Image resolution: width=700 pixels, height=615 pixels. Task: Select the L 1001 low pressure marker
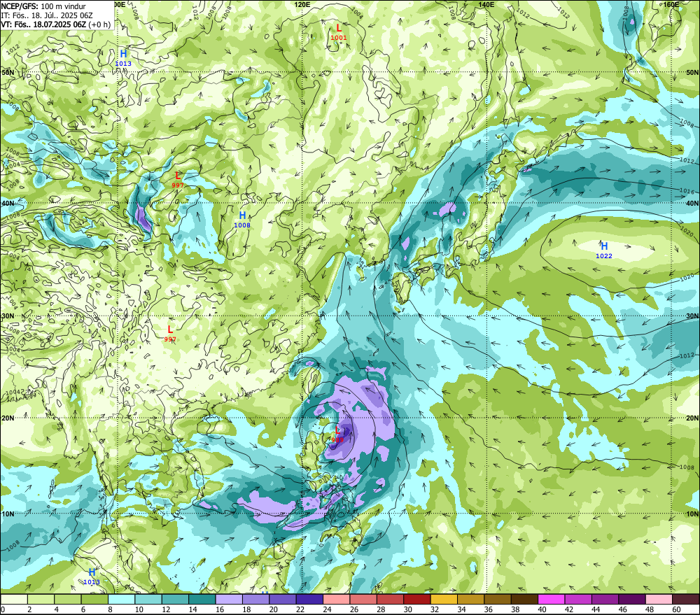[338, 33]
